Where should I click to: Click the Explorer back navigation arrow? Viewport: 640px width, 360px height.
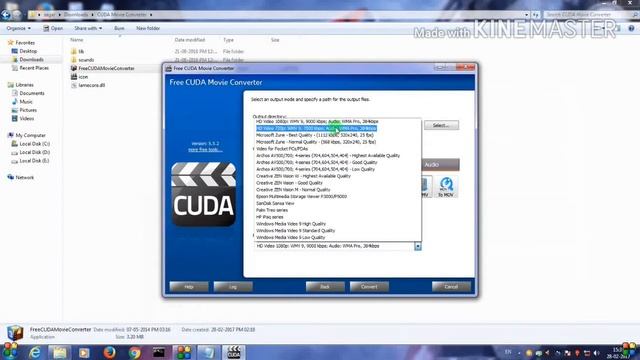(6, 15)
